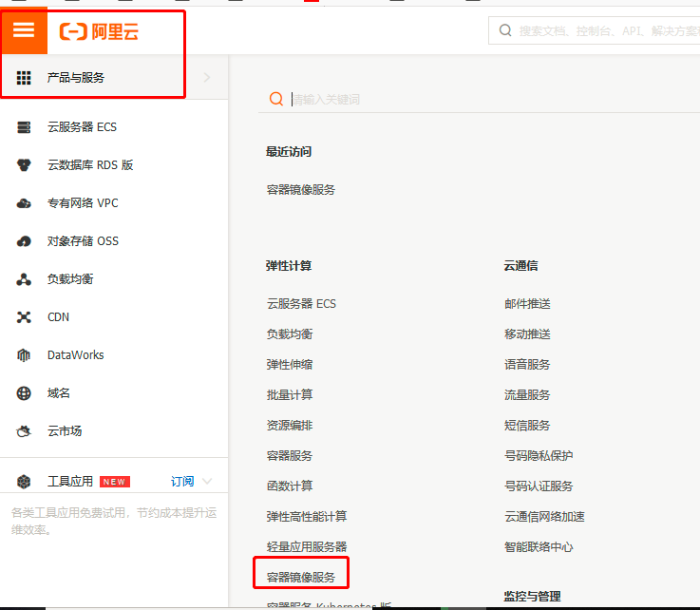Click the 云数据库 RDS 版 sidebar icon
This screenshot has height=610, width=700.
pyautogui.click(x=24, y=165)
